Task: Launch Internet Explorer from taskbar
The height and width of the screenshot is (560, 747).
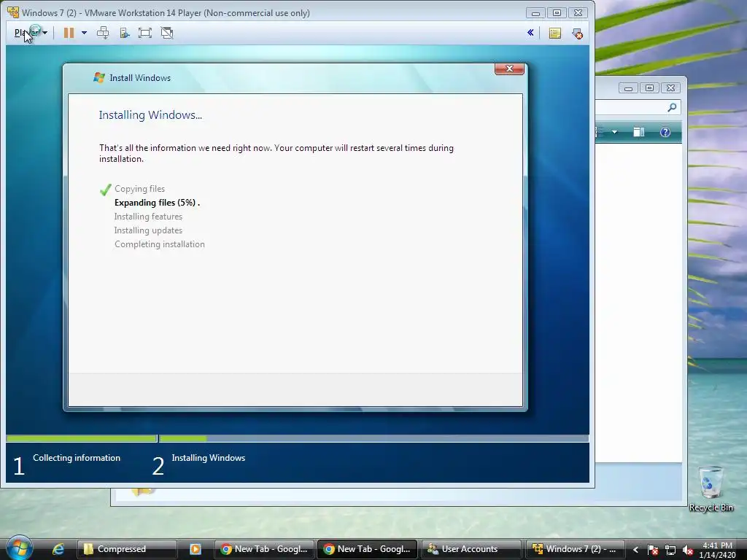Action: click(x=58, y=549)
